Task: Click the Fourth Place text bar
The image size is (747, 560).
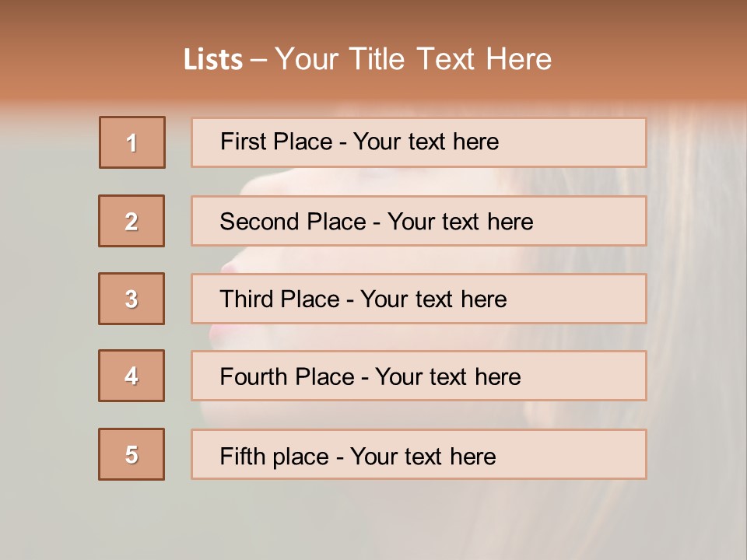Action: (x=419, y=376)
